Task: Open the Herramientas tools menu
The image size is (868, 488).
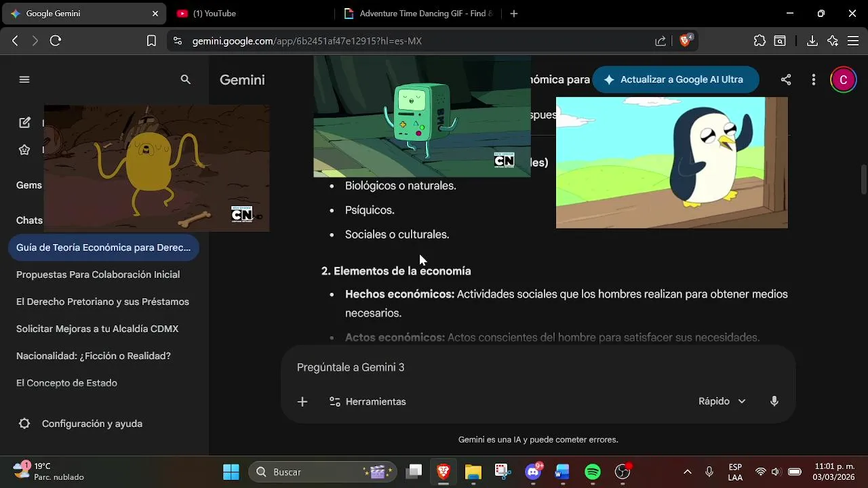Action: click(368, 402)
